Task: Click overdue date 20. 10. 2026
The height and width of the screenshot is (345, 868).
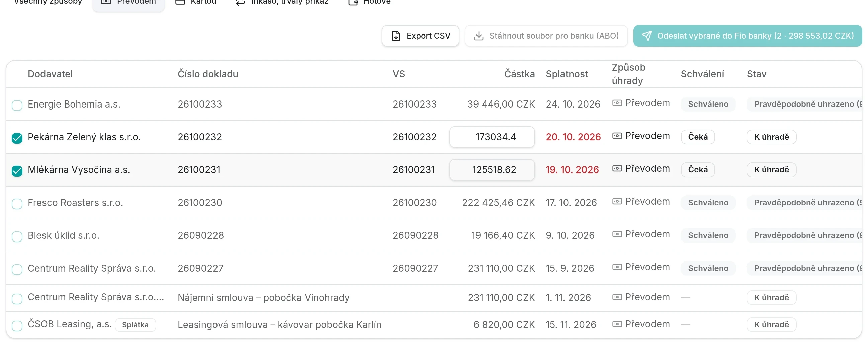Action: [573, 137]
